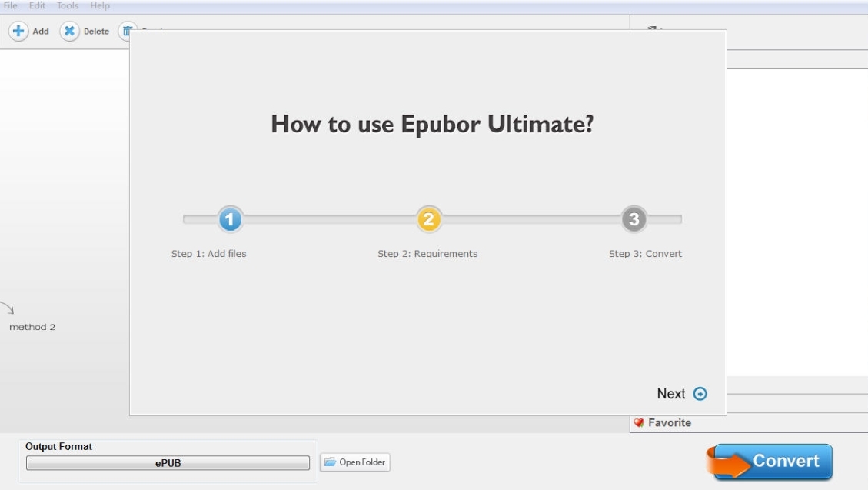Click the "method 2" text
868x490 pixels.
pyautogui.click(x=32, y=327)
